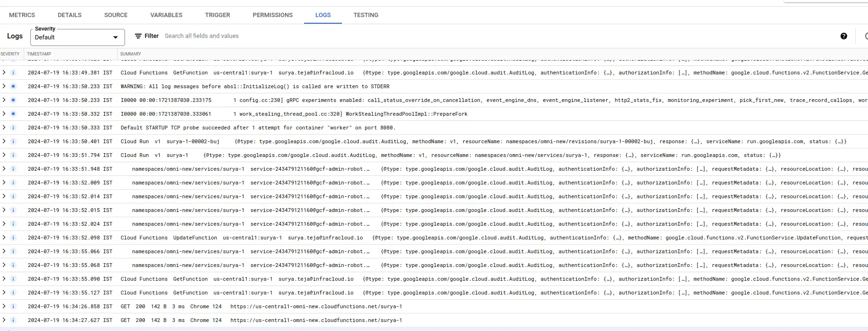
Task: Click the surya-1 URL in 16:34:27.627 row
Action: [x=316, y=320]
